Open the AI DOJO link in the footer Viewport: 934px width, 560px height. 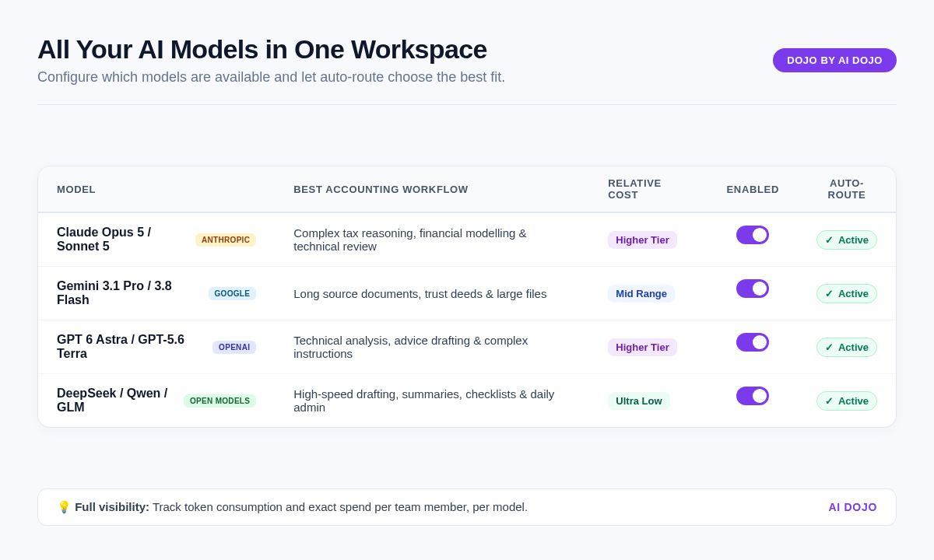(x=852, y=507)
